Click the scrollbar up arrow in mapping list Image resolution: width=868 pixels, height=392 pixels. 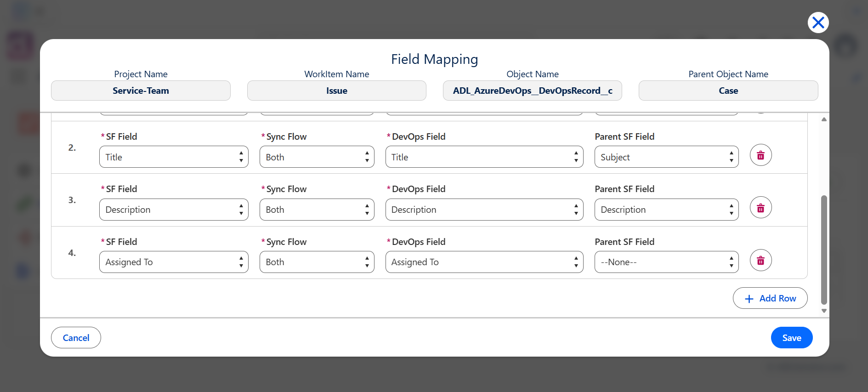(x=824, y=119)
